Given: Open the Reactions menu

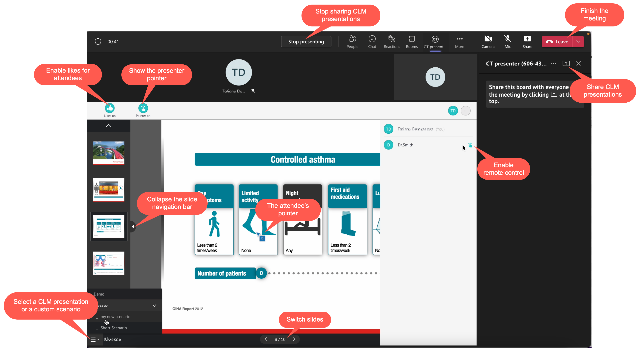Looking at the screenshot, I should 392,41.
